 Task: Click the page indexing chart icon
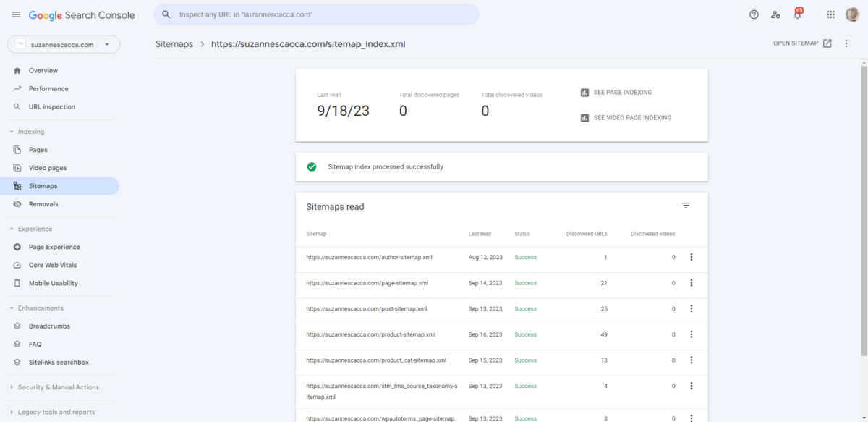(x=584, y=93)
